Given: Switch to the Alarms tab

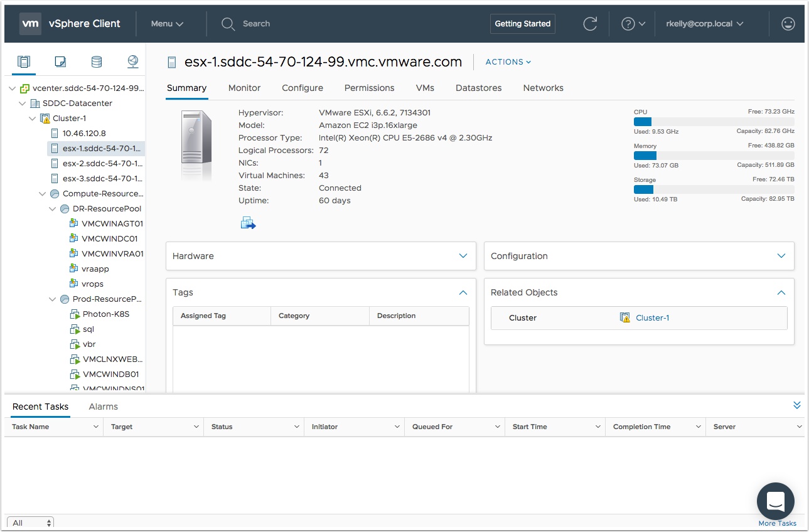Looking at the screenshot, I should point(104,407).
